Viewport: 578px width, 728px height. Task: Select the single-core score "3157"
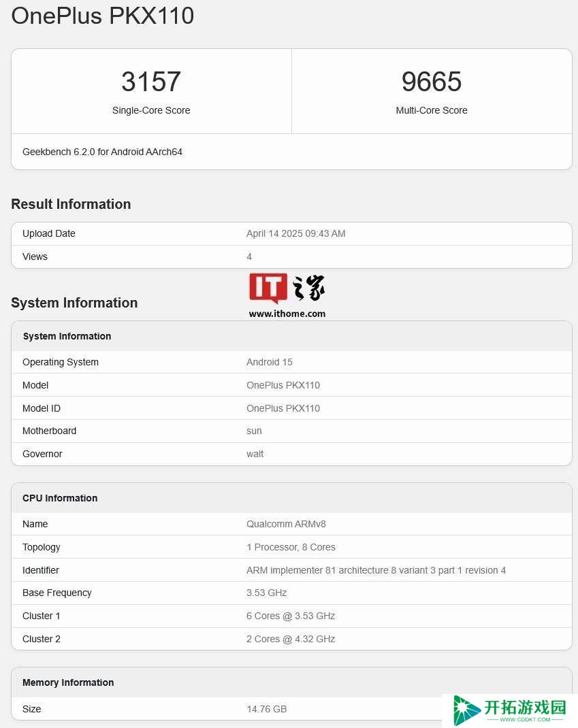(151, 81)
